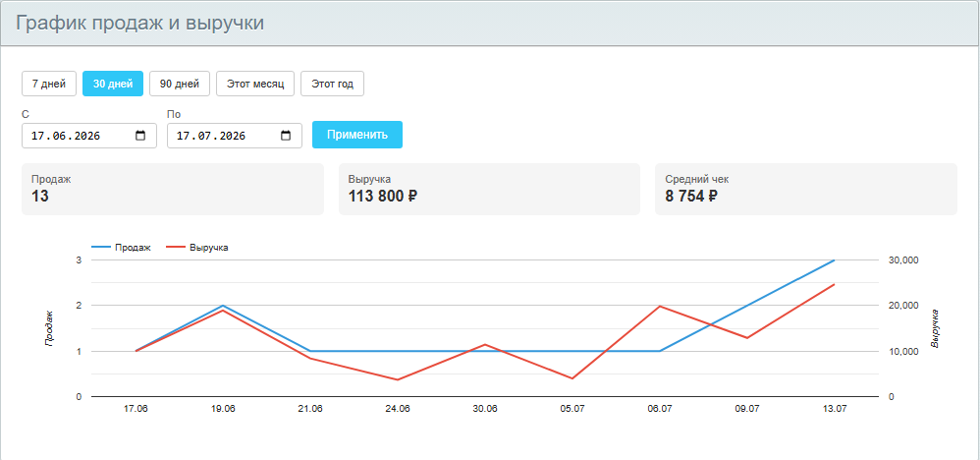The width and height of the screenshot is (980, 460).
Task: Apply date range with Применить button
Action: 357,135
